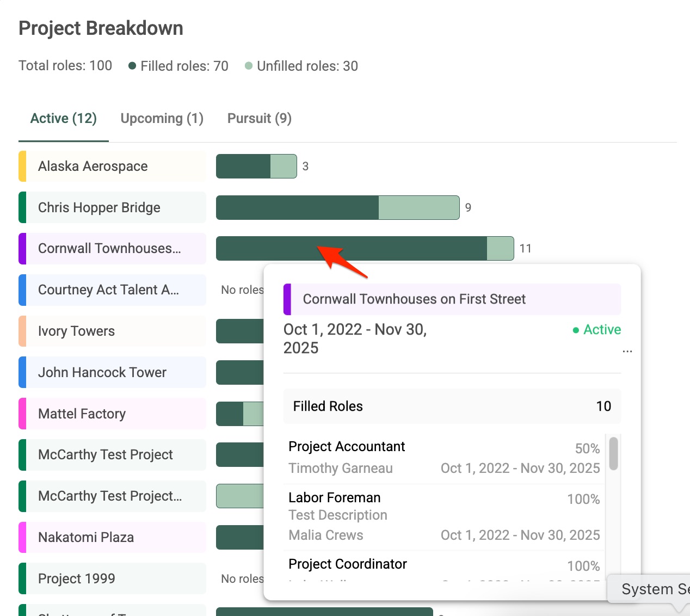
Task: Open the three-dot menu in project popup
Action: 627,352
